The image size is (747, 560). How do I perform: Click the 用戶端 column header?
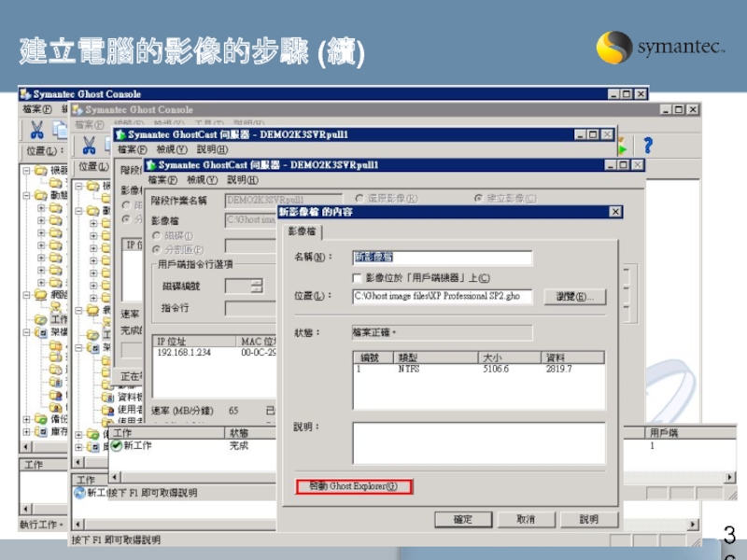click(692, 433)
